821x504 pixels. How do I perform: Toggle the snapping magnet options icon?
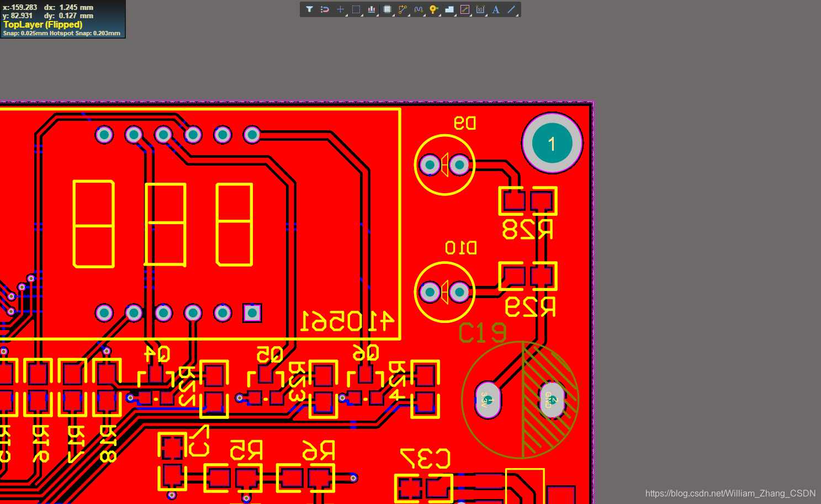pos(325,9)
